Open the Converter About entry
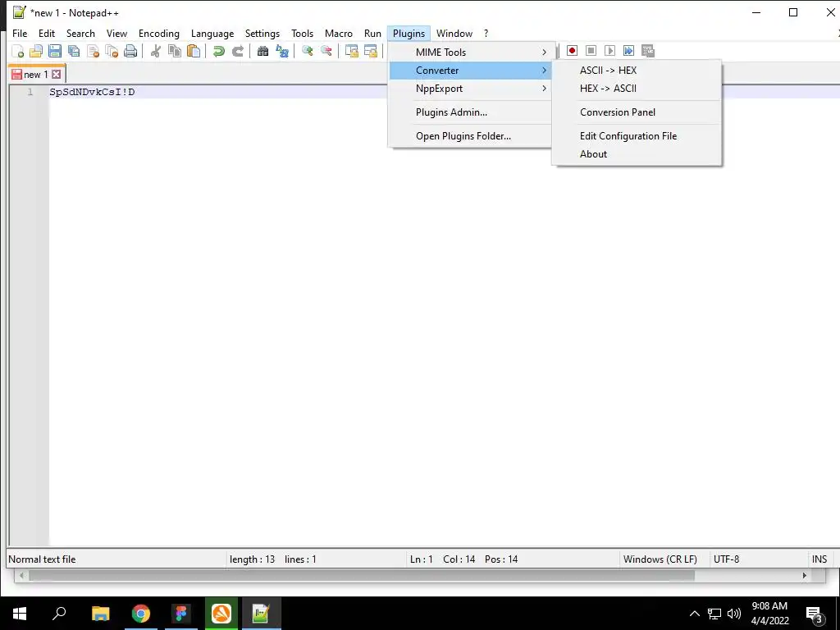The width and height of the screenshot is (840, 630). pyautogui.click(x=637, y=153)
